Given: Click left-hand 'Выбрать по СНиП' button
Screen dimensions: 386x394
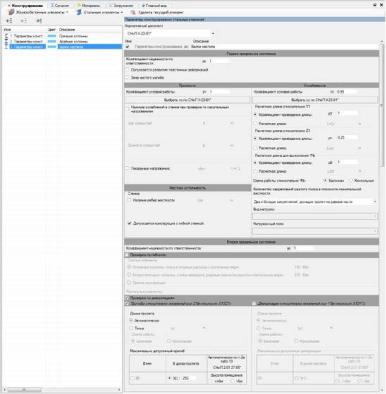Looking at the screenshot, I should click(187, 100).
